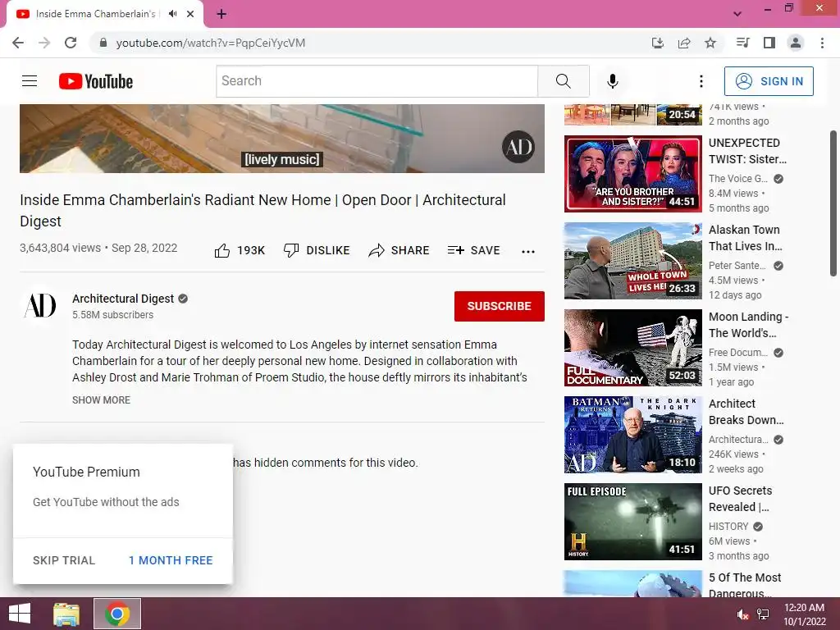Focus the YouTube Search input field
Viewport: 840px width, 630px height.
click(377, 81)
